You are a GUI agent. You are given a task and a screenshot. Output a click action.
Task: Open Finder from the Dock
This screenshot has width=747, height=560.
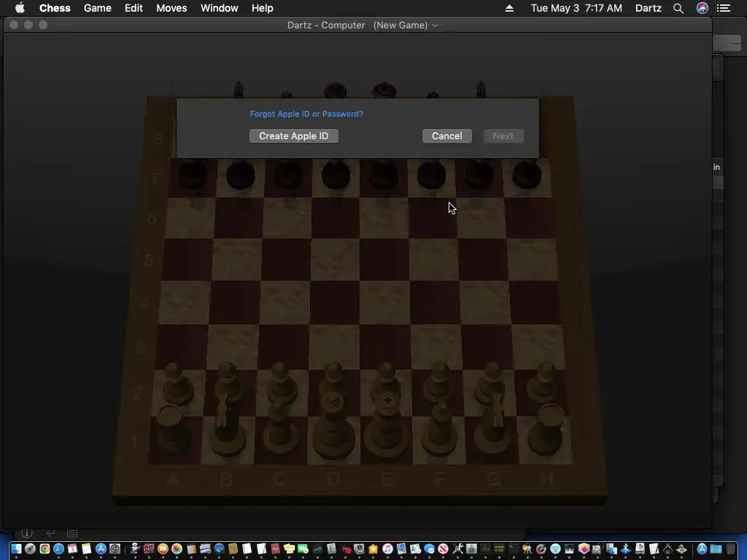pos(16,548)
